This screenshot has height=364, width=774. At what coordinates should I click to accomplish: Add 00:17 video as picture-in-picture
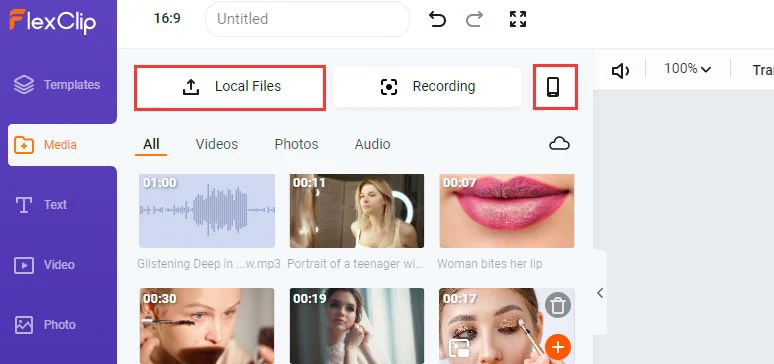[459, 348]
